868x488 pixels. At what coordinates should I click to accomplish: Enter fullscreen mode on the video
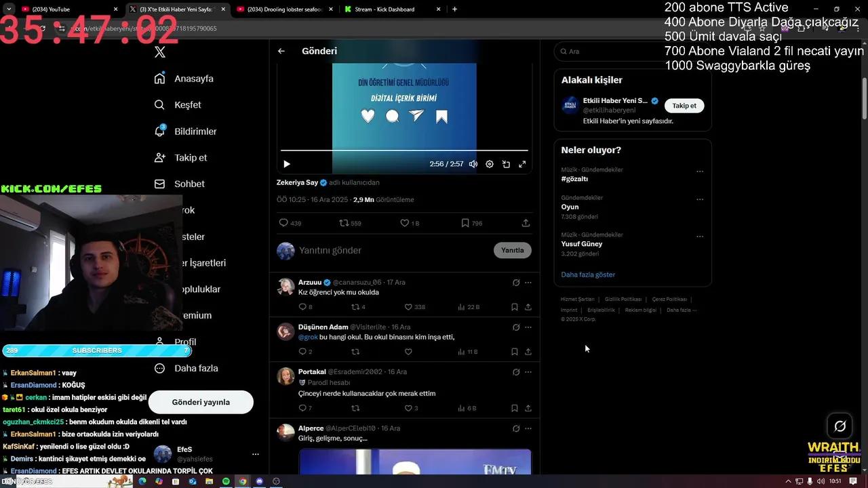click(x=522, y=164)
